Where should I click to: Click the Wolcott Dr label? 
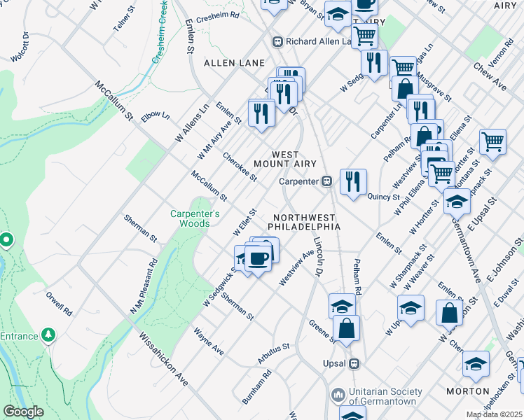20,47
